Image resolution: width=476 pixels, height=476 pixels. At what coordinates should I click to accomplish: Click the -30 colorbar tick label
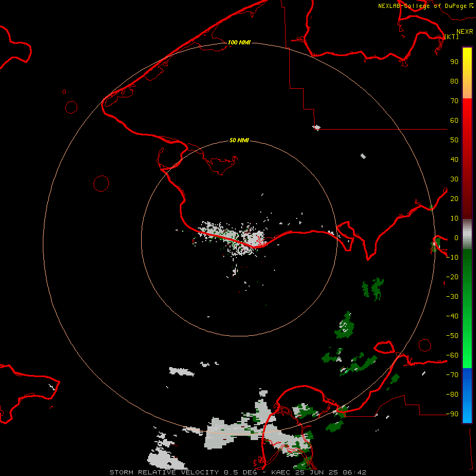[452, 297]
